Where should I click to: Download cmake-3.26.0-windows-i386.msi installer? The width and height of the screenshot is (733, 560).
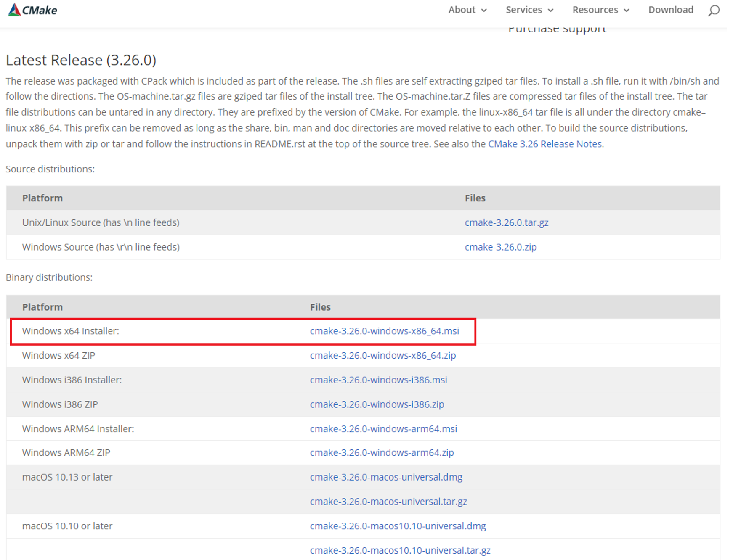378,380
